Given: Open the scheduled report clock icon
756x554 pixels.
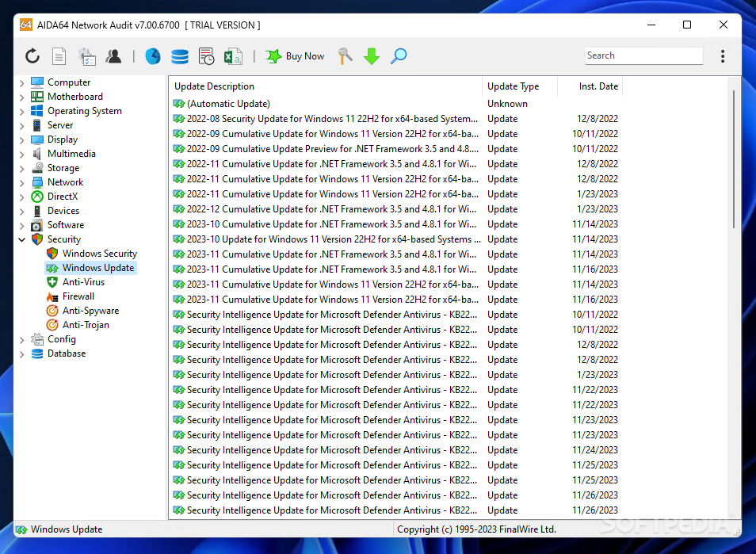Looking at the screenshot, I should point(206,56).
